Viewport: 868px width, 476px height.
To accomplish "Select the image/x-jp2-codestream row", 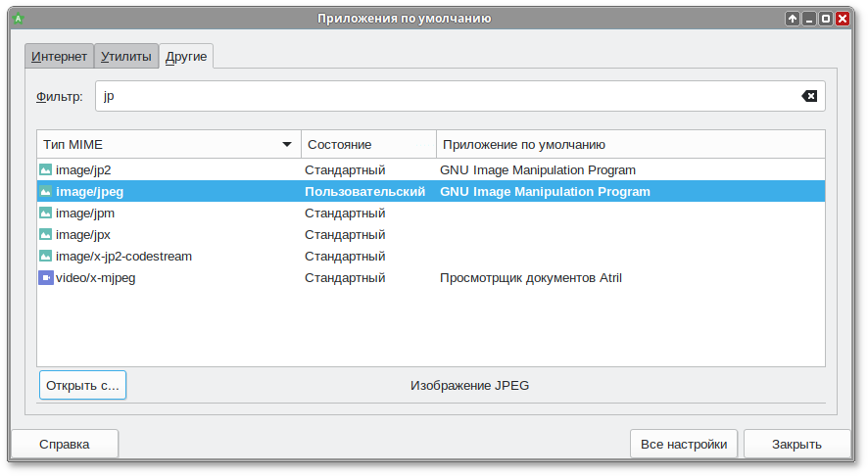I will click(431, 257).
